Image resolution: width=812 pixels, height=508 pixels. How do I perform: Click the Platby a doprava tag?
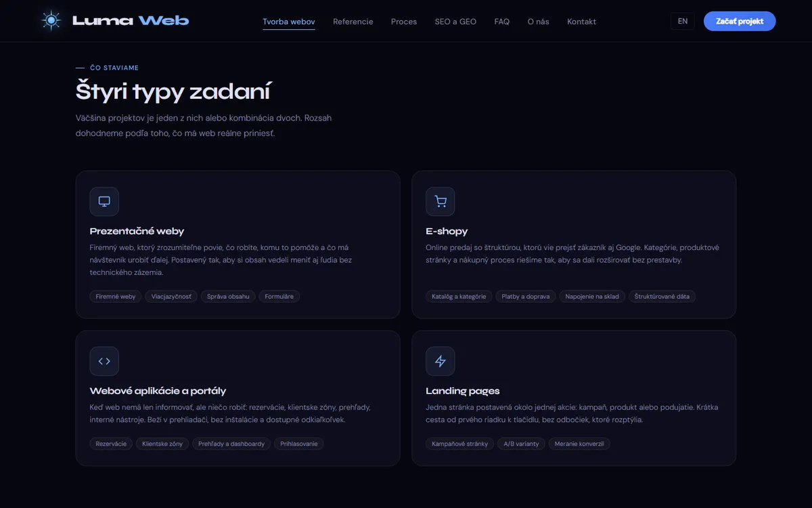click(526, 297)
